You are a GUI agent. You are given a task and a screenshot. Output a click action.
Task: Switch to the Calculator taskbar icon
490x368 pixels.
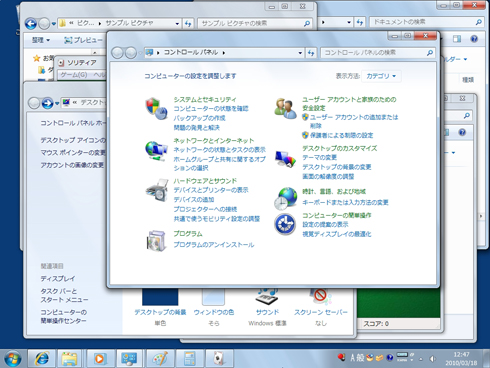189,359
